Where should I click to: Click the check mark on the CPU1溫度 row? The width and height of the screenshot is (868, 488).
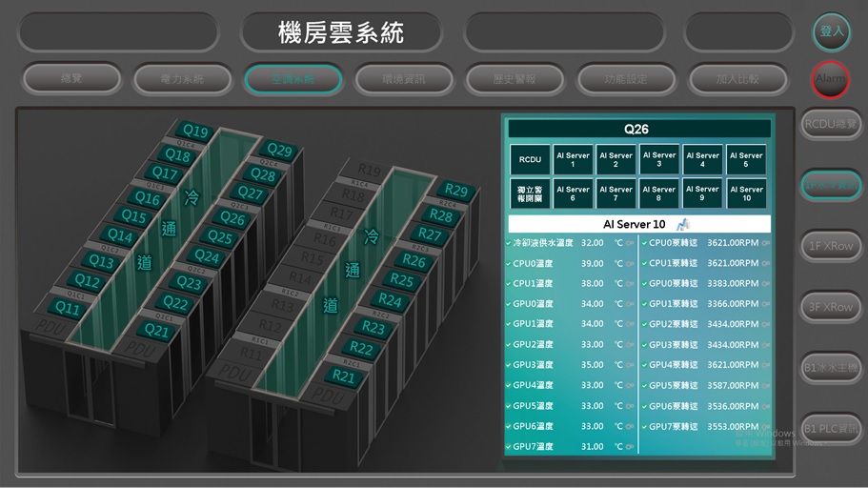(x=508, y=284)
